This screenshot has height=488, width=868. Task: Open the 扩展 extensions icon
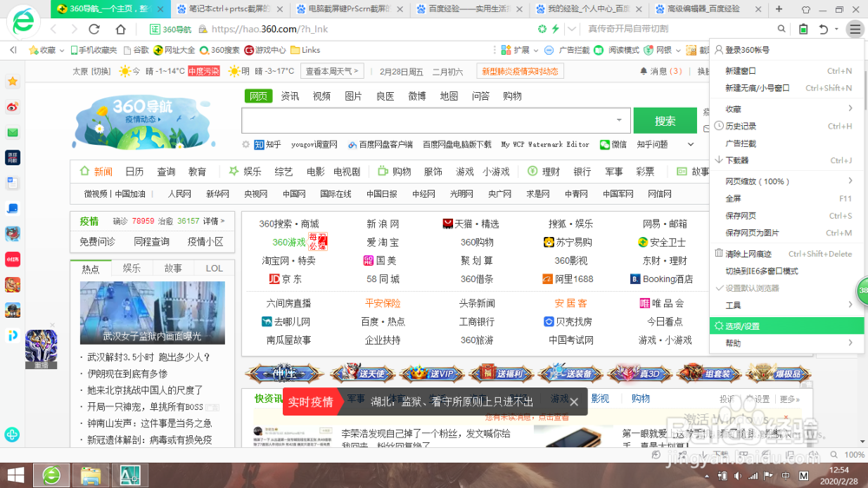point(506,49)
